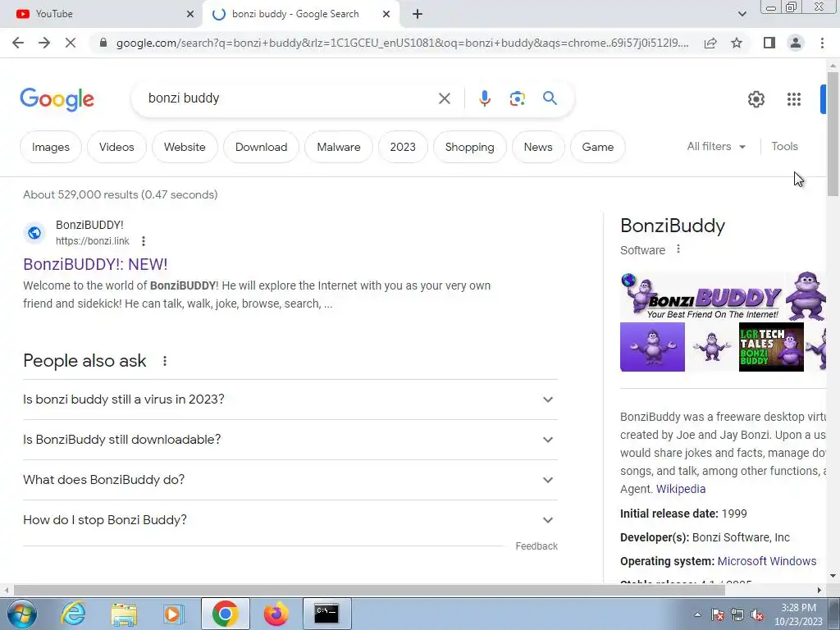The height and width of the screenshot is (630, 840).
Task: Open the search Tools button
Action: pos(784,146)
